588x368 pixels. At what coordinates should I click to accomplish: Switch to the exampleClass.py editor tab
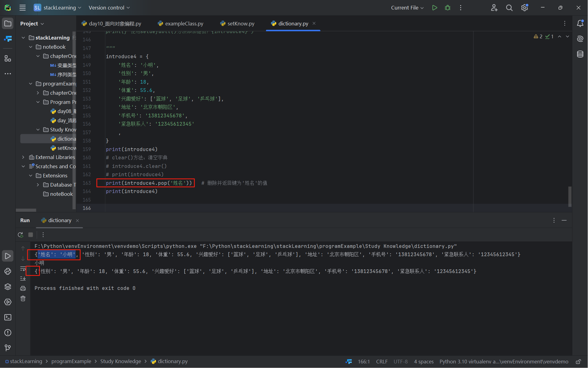coord(184,24)
